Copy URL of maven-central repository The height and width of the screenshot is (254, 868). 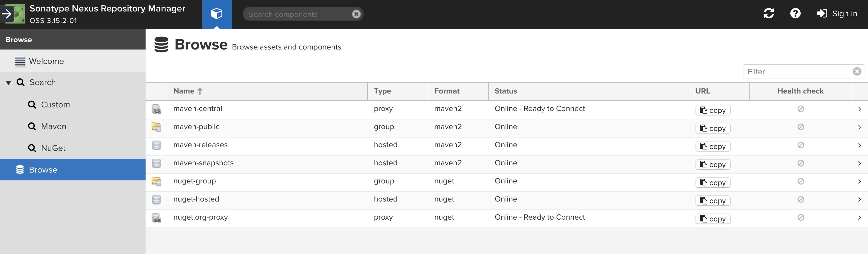coord(713,110)
